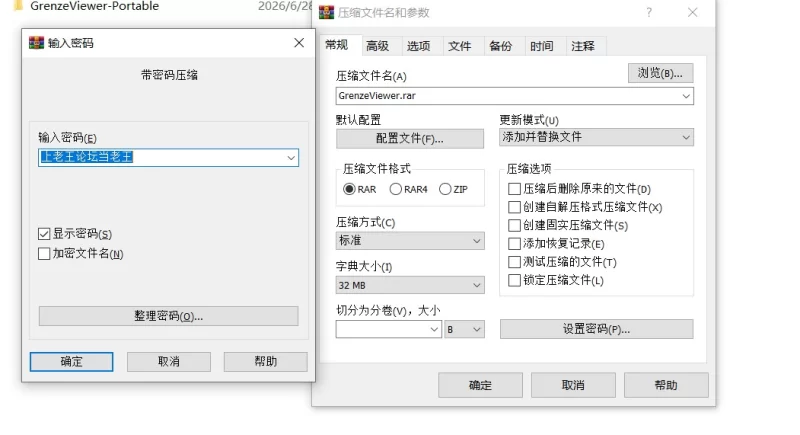Click 带密码压缩 heading text
This screenshot has height=435, width=800.
(x=169, y=75)
